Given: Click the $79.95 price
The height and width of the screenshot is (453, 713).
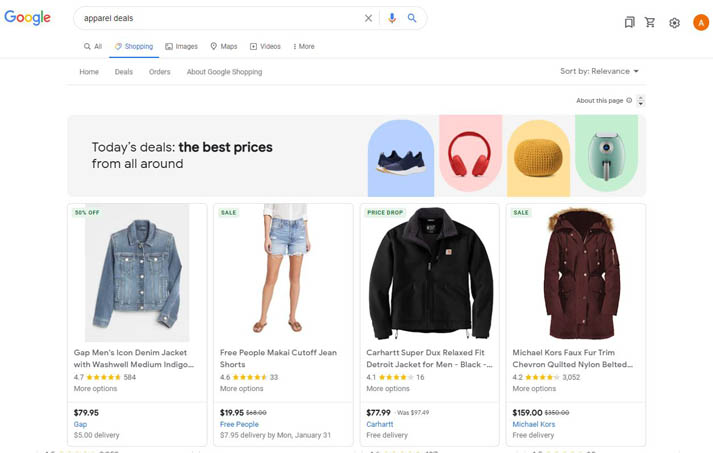Looking at the screenshot, I should coord(86,413).
